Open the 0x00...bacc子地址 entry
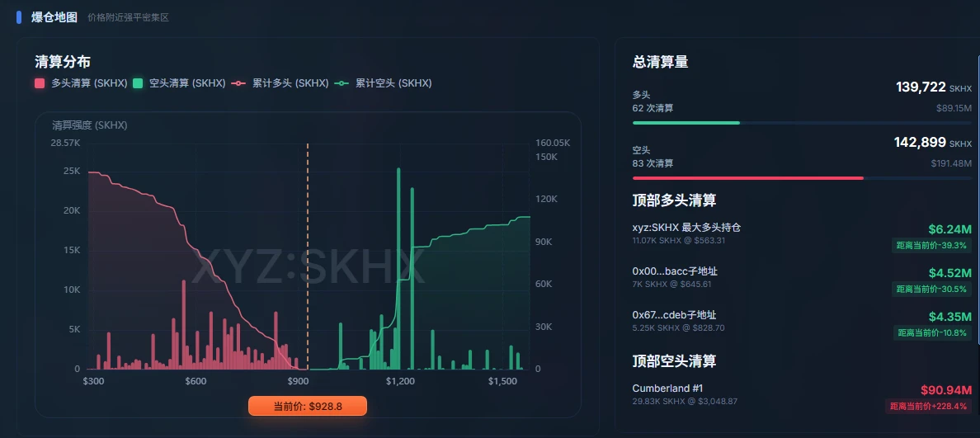The image size is (980, 438). (675, 271)
